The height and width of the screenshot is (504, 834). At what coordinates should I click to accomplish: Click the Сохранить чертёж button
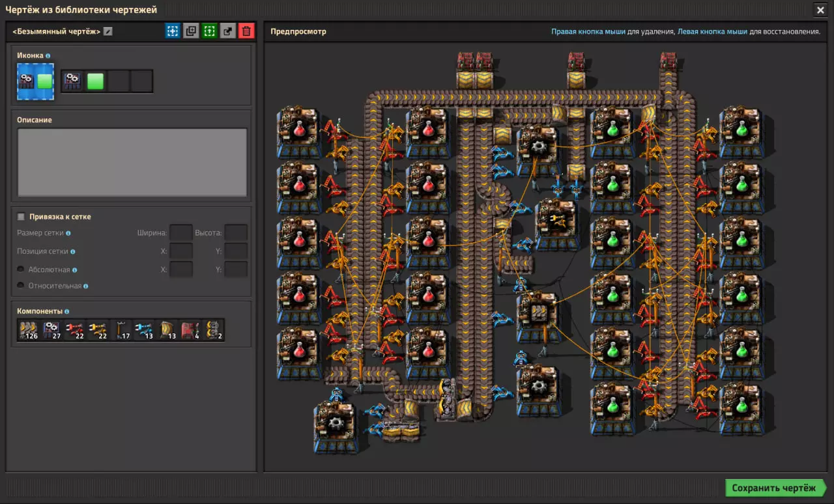tap(773, 488)
